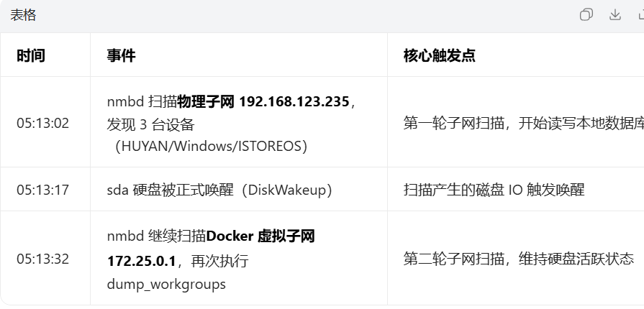Click the 事件 column header
This screenshot has width=644, height=309.
coord(121,55)
